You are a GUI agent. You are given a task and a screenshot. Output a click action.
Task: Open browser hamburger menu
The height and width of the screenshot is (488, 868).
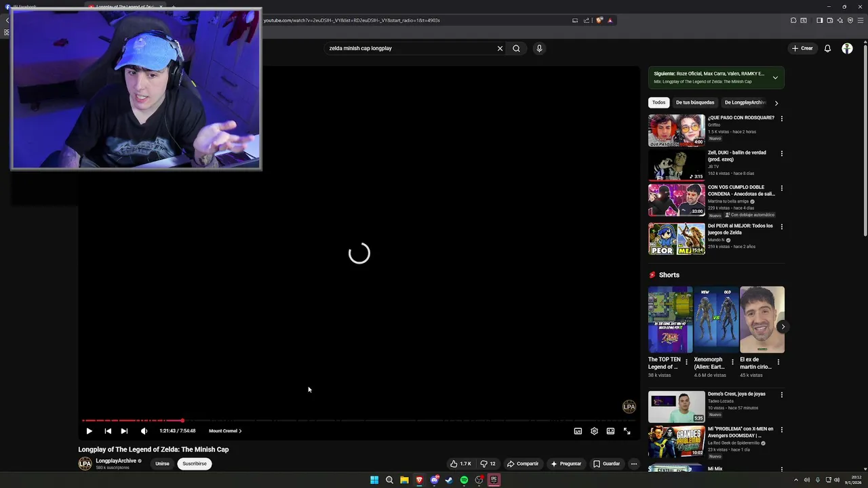(861, 20)
